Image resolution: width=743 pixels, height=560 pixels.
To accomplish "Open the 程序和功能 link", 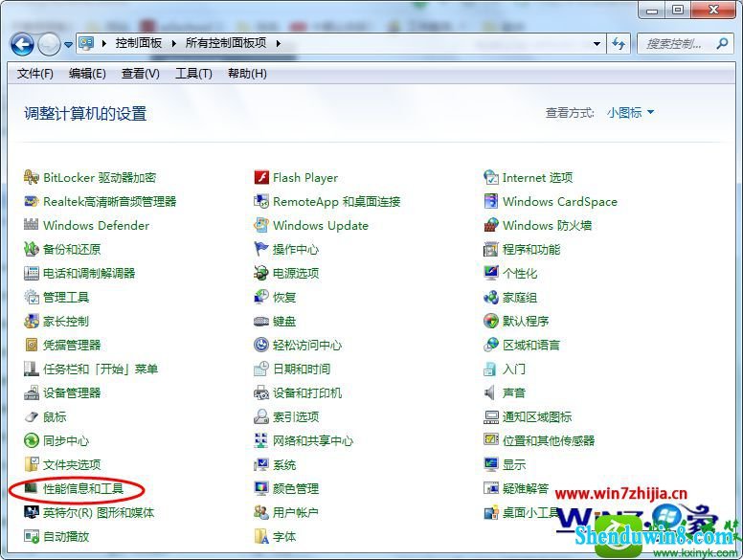I will tap(531, 249).
